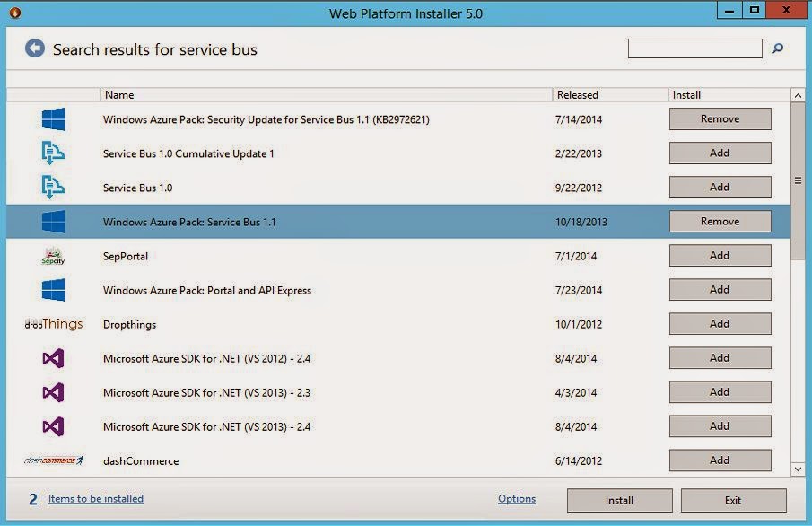Click Windows icon for Portal and API Express

(53, 290)
